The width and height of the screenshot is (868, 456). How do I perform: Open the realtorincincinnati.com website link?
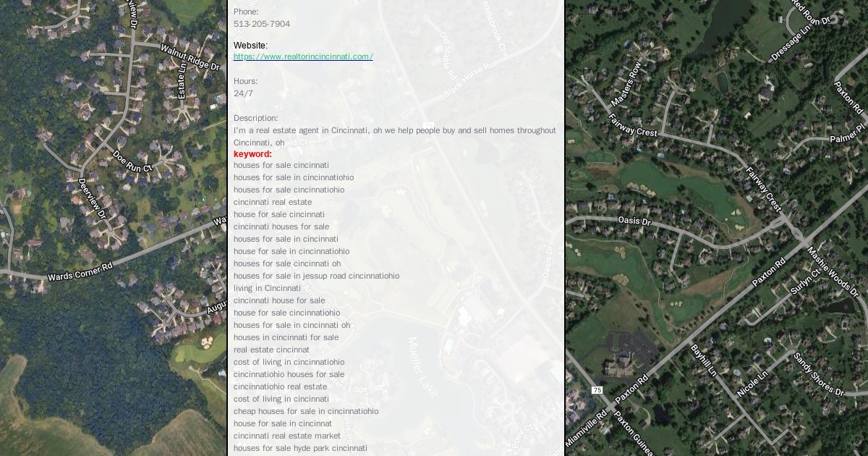303,56
